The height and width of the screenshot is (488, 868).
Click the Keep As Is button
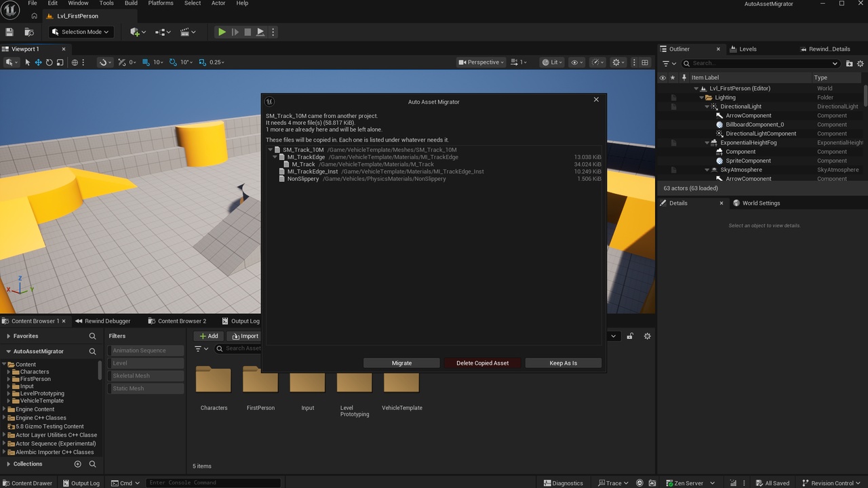(563, 363)
